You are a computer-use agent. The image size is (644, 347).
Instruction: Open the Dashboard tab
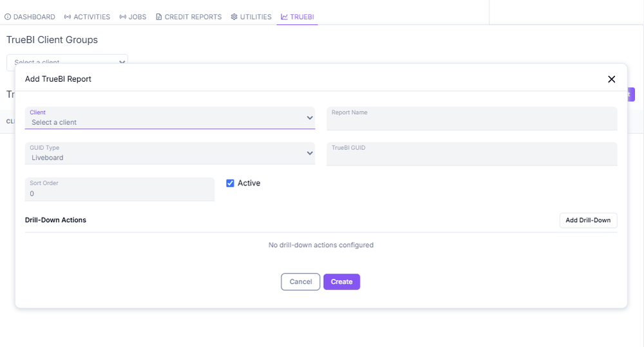pos(30,17)
